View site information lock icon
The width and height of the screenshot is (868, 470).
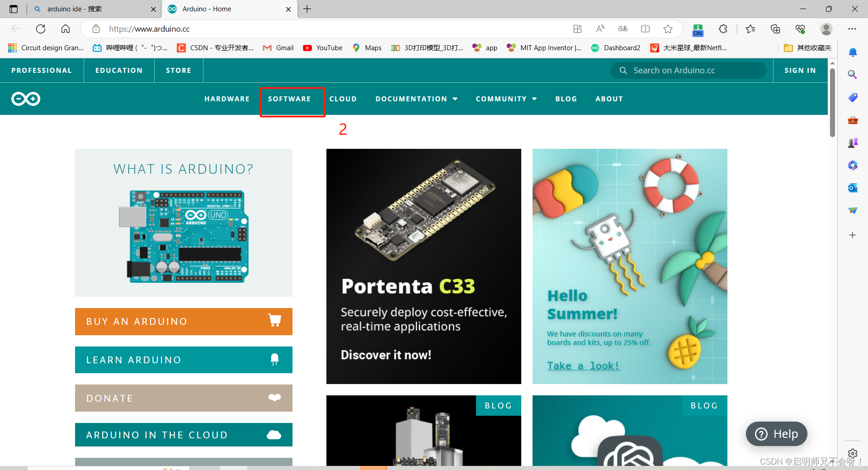point(96,29)
